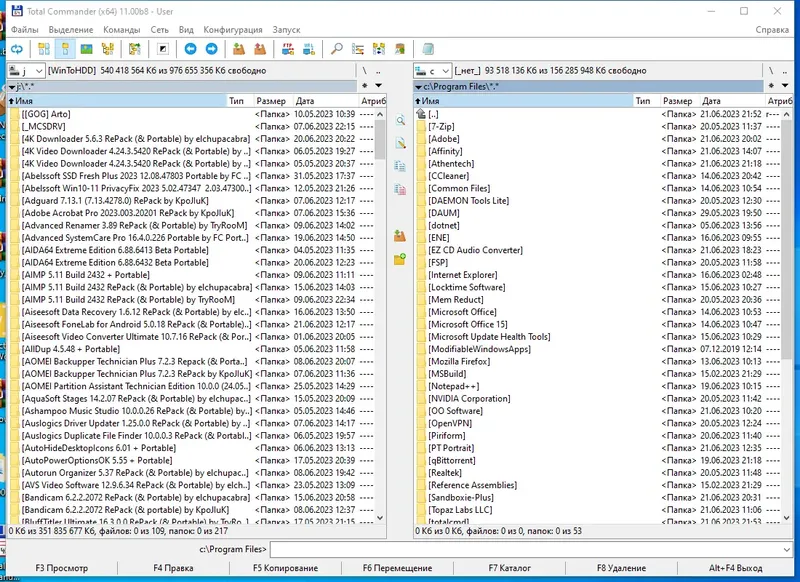Image resolution: width=800 pixels, height=582 pixels.
Task: Expand the c:\Program Files path header arrow
Action: pyautogui.click(x=418, y=87)
